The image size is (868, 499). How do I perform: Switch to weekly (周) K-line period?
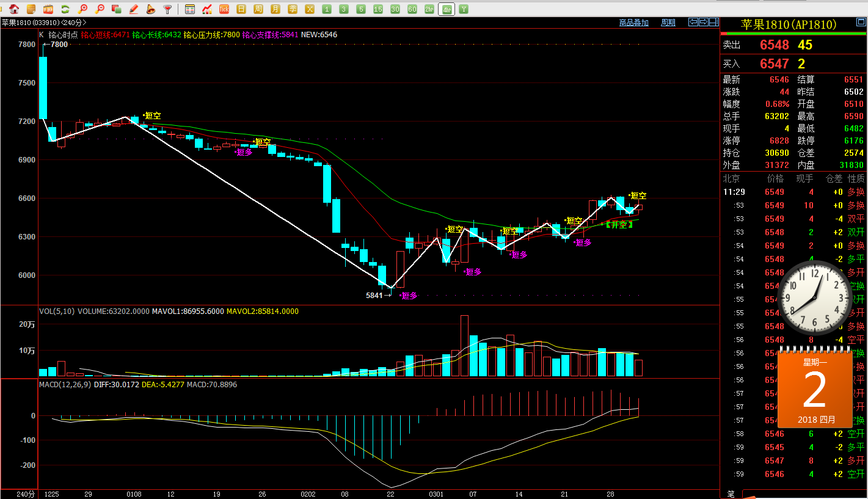tap(258, 9)
